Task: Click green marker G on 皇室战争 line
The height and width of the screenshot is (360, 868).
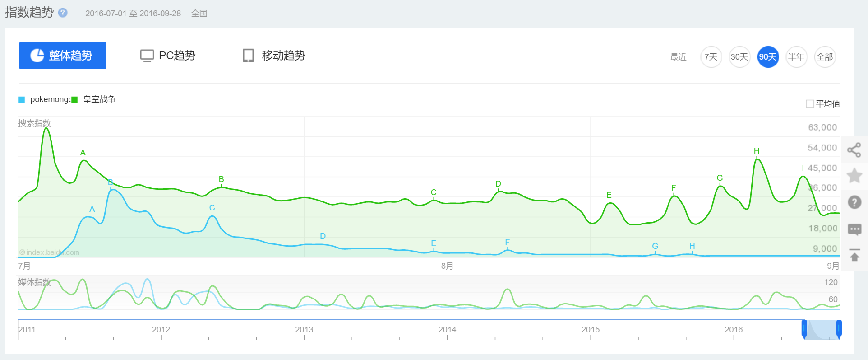Action: (x=720, y=178)
